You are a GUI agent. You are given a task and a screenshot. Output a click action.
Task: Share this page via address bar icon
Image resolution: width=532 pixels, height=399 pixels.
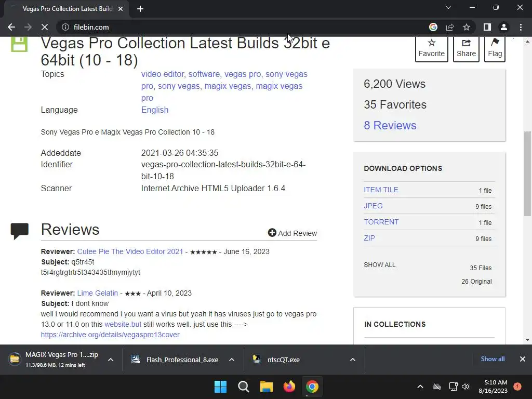pos(450,27)
